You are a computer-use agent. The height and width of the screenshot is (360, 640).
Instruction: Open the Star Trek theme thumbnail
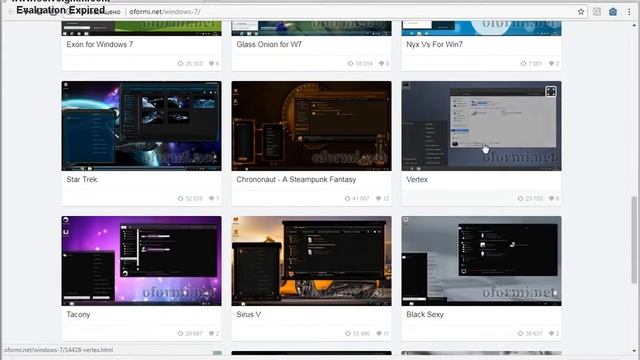pos(142,126)
